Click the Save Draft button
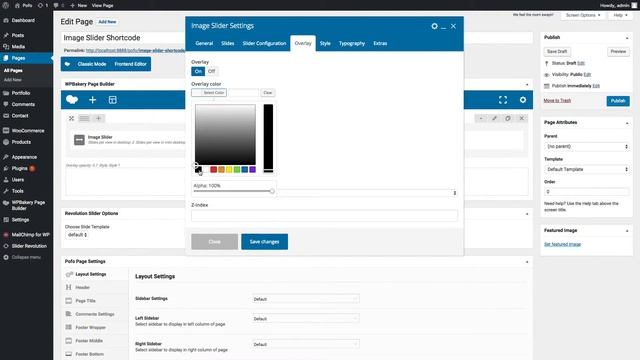 [x=557, y=51]
